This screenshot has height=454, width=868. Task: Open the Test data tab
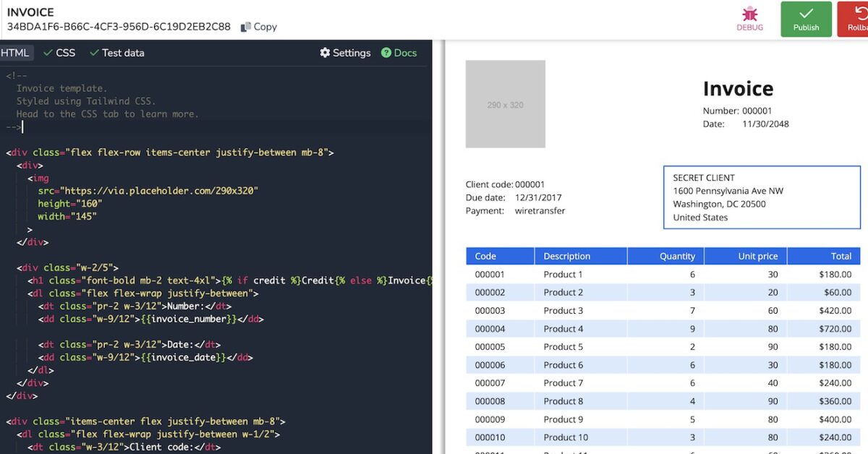tap(122, 52)
